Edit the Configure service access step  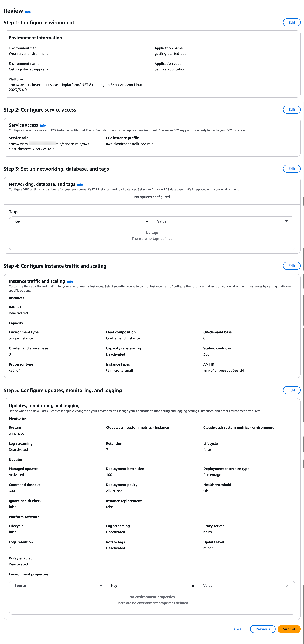[292, 109]
